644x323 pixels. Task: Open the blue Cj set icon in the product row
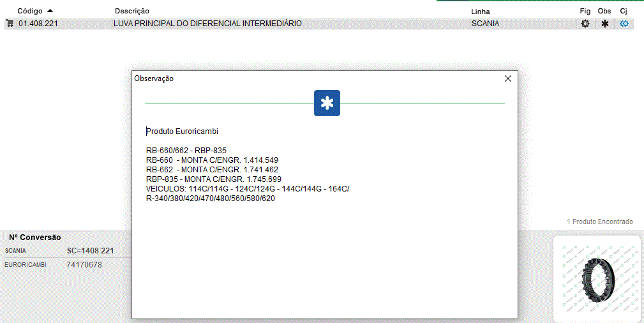coord(624,24)
